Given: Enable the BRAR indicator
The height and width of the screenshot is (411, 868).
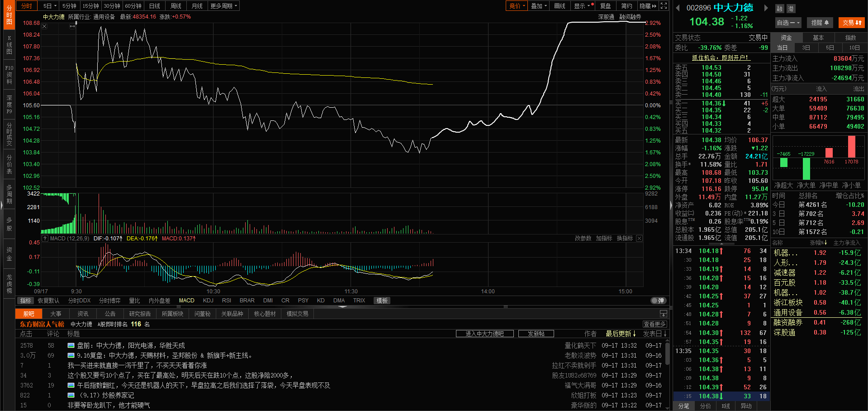Looking at the screenshot, I should (247, 301).
